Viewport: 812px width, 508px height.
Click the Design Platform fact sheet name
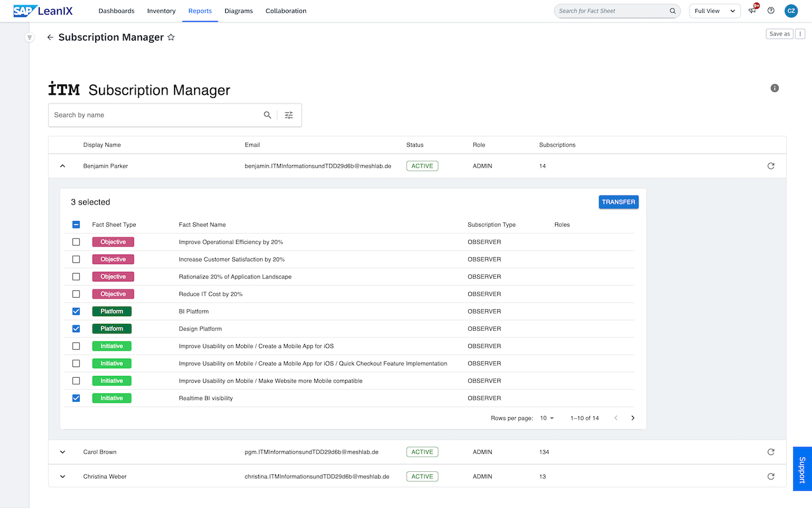(x=200, y=329)
